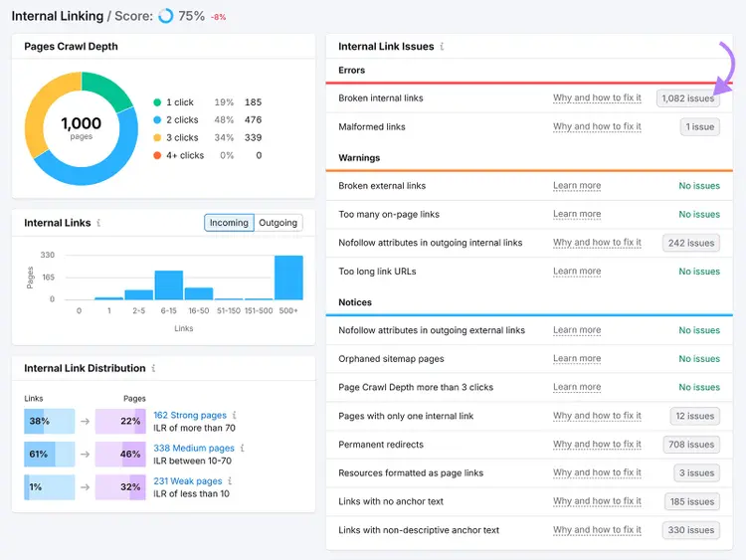Open info icon next to 338 Medium pages

coord(242,448)
